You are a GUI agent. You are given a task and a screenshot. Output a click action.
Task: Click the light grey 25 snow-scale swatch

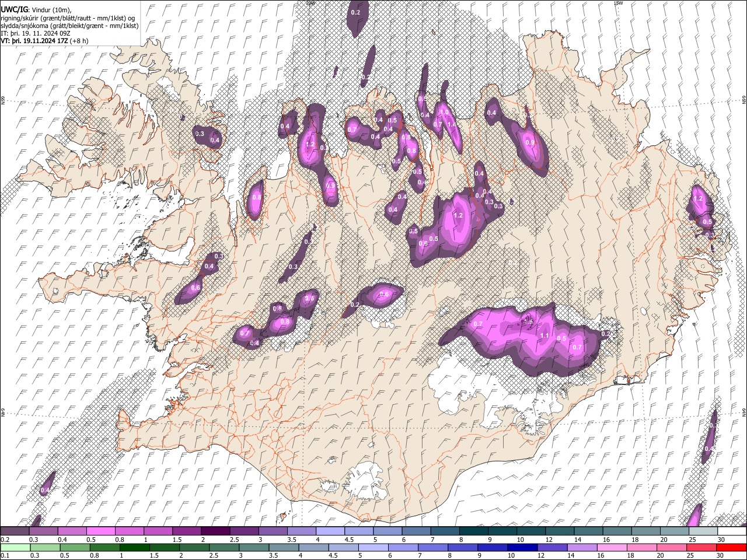coord(703,531)
